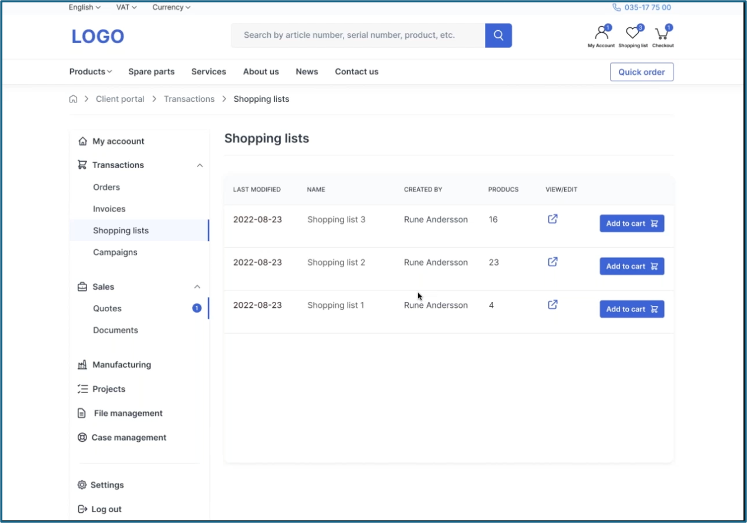The height and width of the screenshot is (524, 748).
Task: Click the cart icon beside Transactions
Action: click(82, 165)
